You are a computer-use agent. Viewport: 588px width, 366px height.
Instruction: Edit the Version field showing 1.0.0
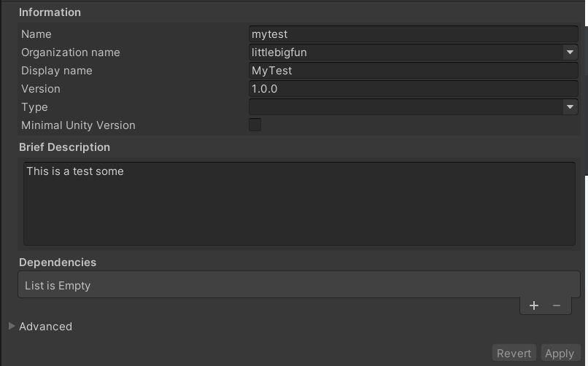413,89
